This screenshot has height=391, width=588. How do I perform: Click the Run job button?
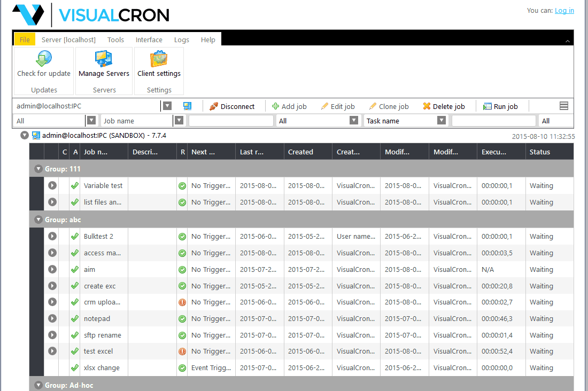[x=500, y=106]
